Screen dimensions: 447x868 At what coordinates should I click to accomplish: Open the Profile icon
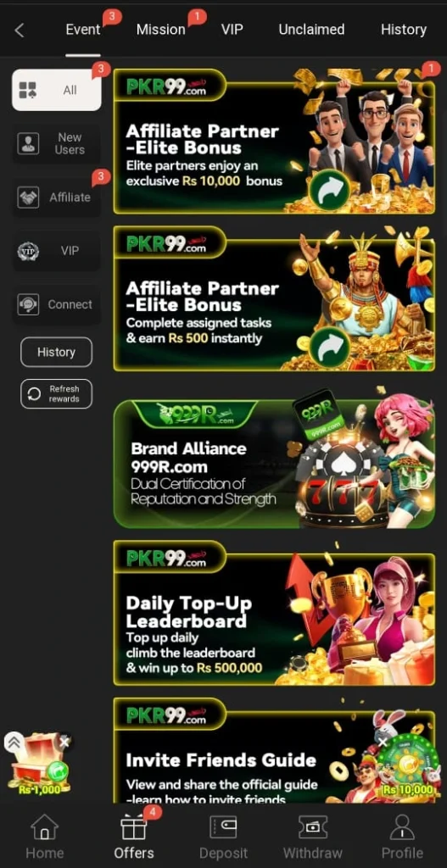(402, 827)
